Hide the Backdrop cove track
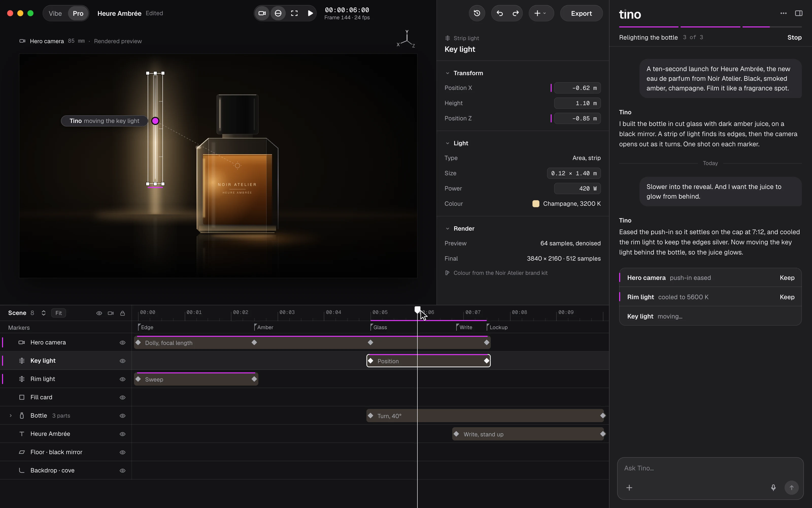Image resolution: width=812 pixels, height=508 pixels. click(x=123, y=471)
